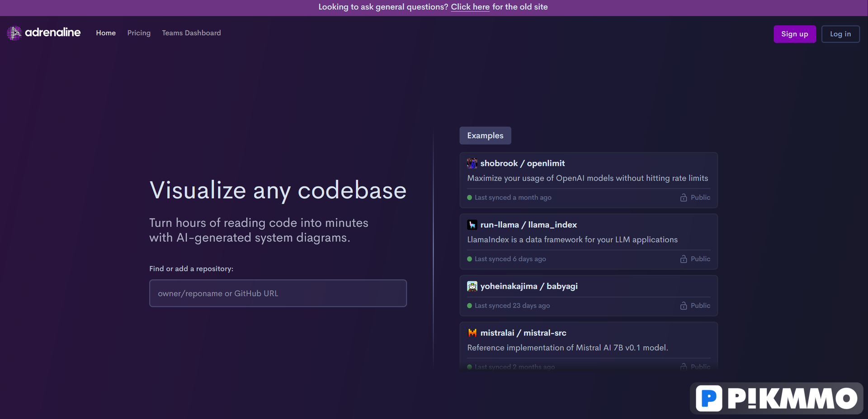Image resolution: width=868 pixels, height=419 pixels.
Task: Follow the 'Click here' old site link
Action: pos(470,7)
